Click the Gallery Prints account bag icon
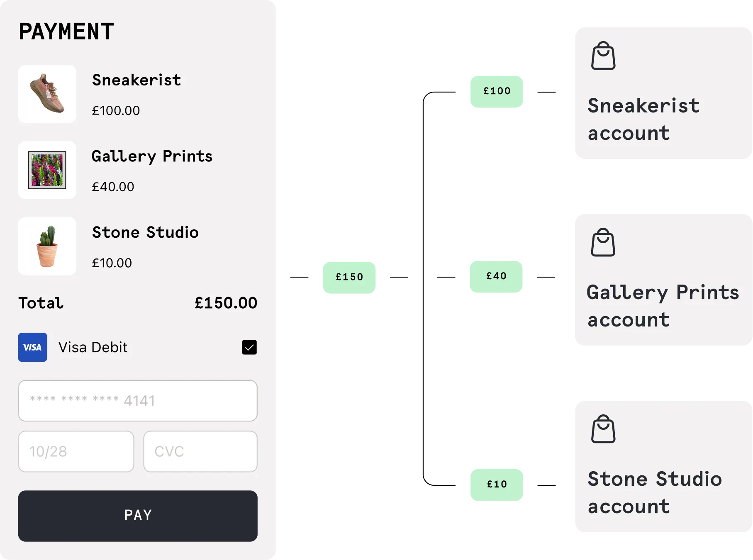This screenshot has height=560, width=753. click(603, 242)
